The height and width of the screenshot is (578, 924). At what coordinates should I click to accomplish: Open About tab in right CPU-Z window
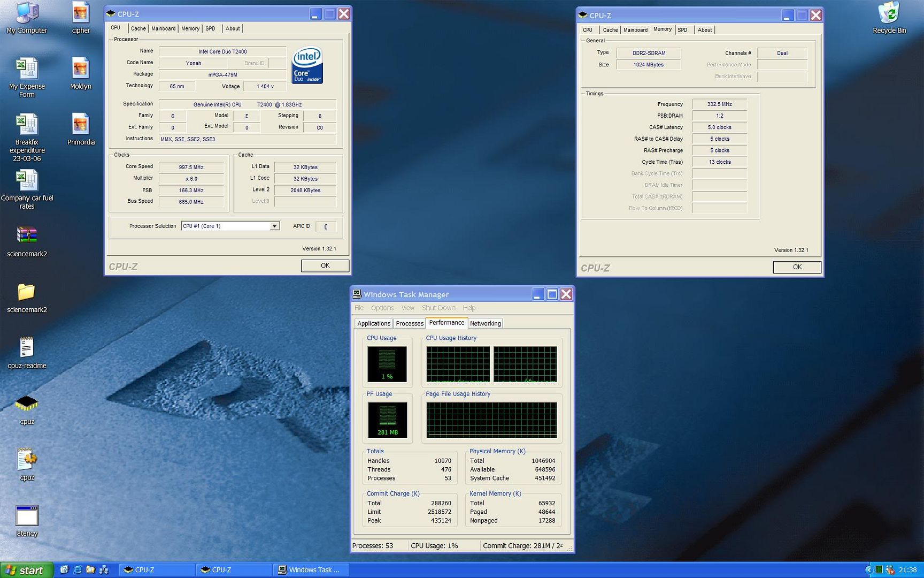pos(705,30)
